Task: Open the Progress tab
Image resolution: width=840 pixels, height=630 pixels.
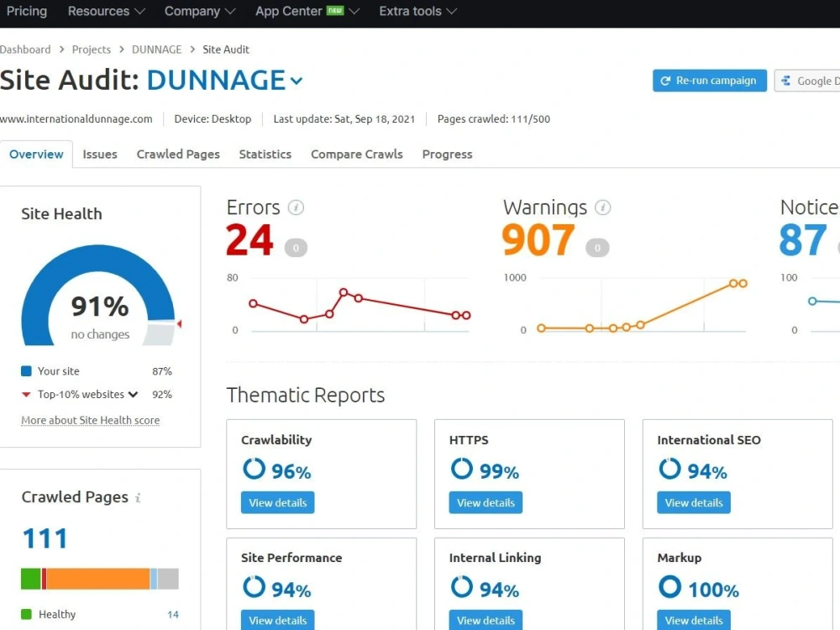Action: point(448,155)
